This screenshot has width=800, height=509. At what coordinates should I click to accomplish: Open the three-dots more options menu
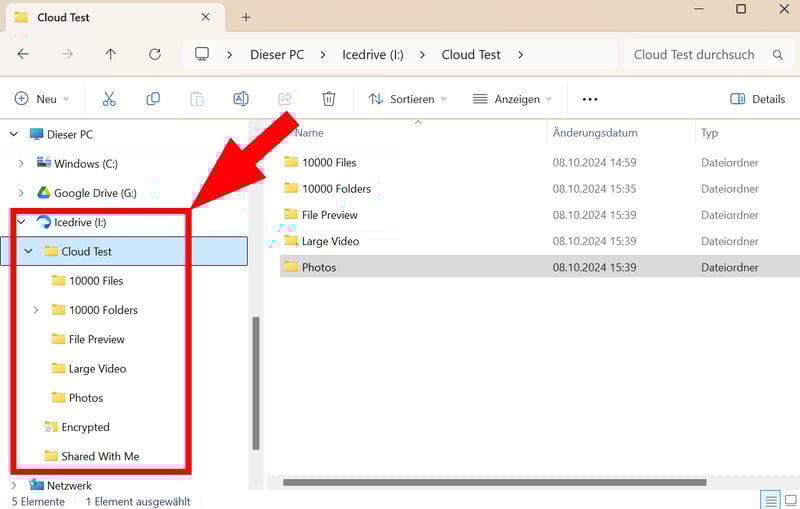[x=590, y=99]
